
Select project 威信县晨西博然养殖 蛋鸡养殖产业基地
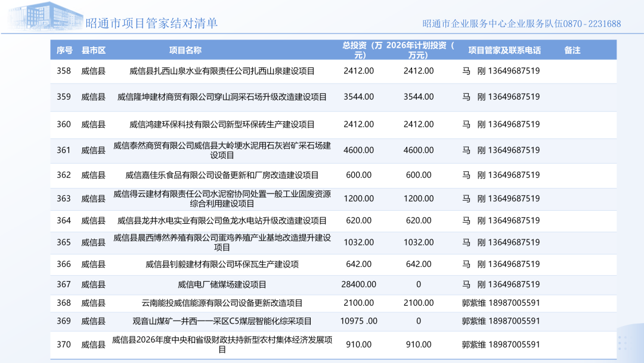pyautogui.click(x=222, y=242)
